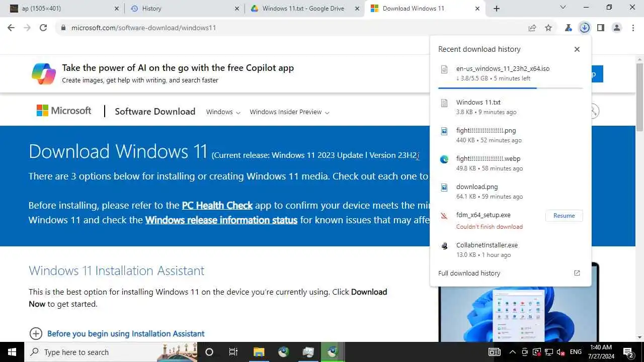This screenshot has height=362, width=644.
Task: Open download.png in the download list
Action: click(511, 191)
